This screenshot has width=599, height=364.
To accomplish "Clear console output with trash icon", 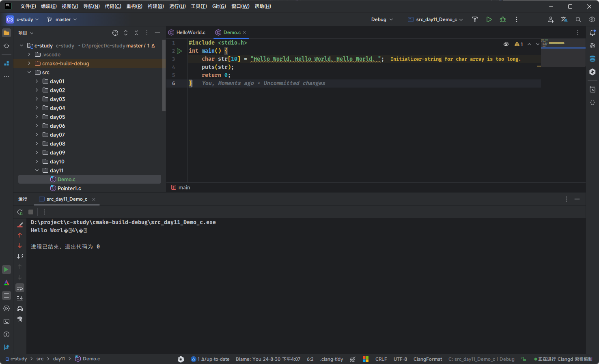I will 20,319.
